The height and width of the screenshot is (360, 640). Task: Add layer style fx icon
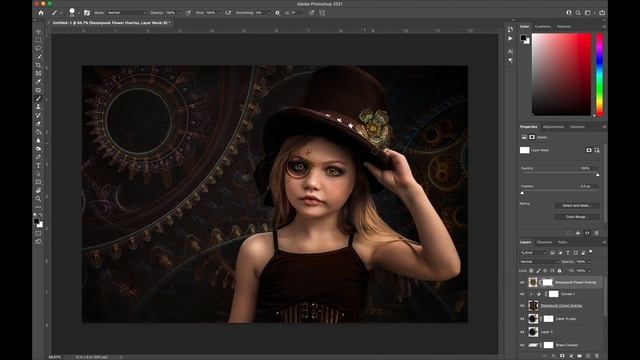(x=553, y=356)
